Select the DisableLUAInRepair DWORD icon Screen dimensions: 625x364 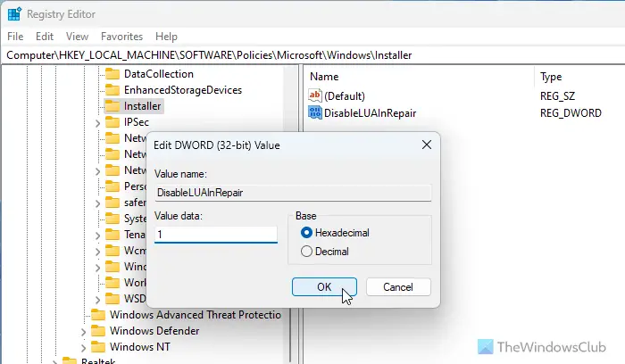point(315,112)
